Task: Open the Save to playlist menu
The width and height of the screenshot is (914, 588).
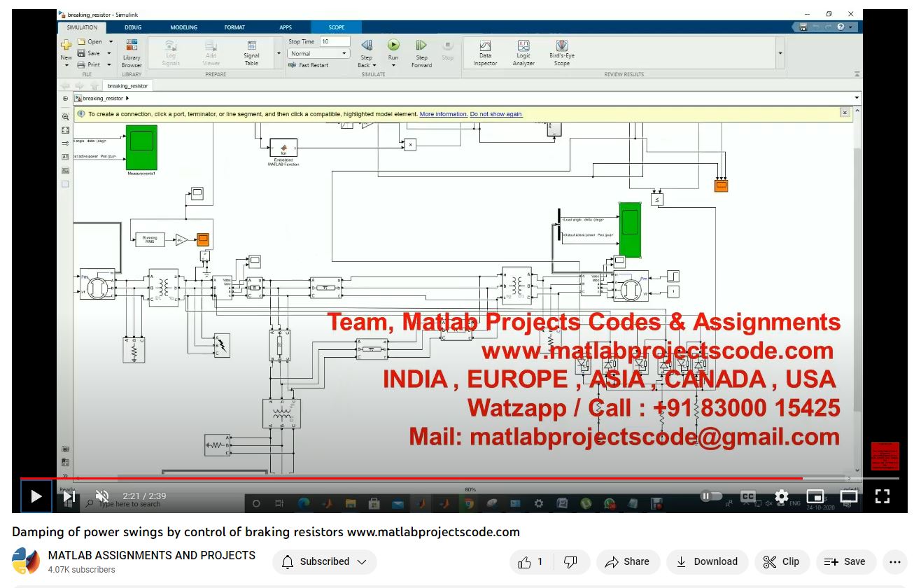Action: [x=845, y=561]
